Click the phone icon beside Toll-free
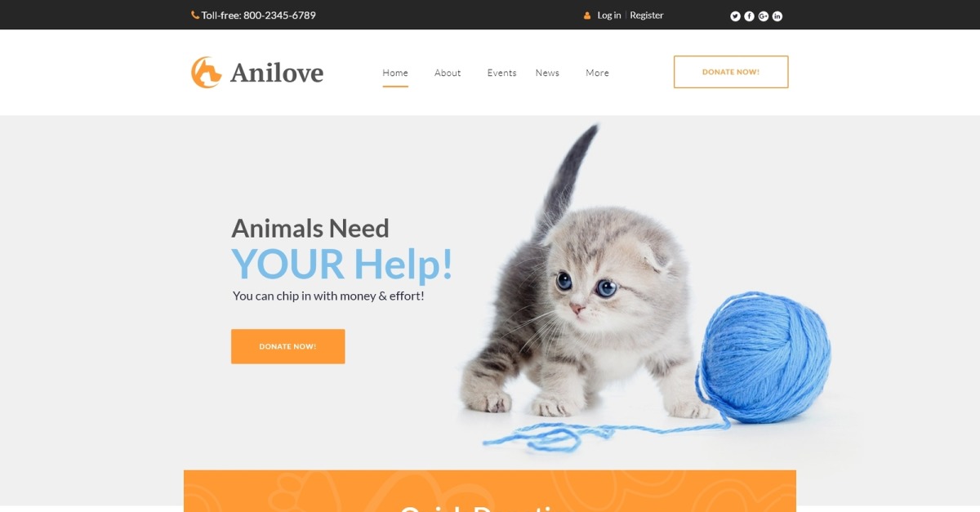The height and width of the screenshot is (512, 980). pyautogui.click(x=195, y=15)
